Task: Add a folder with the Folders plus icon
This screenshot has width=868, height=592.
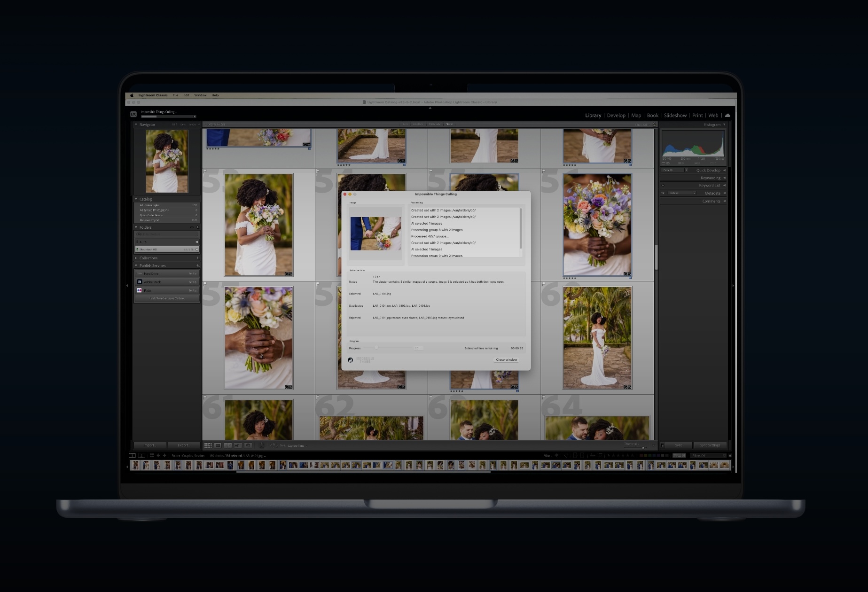Action: [197, 227]
